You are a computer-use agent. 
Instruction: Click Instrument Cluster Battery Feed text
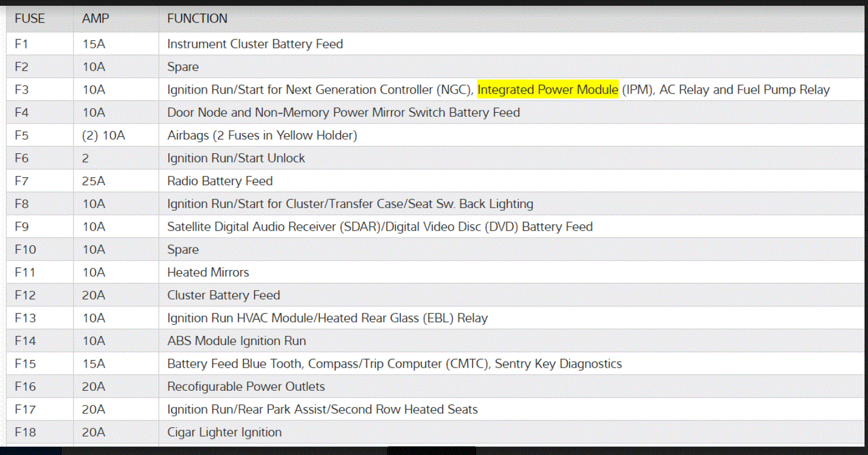(x=255, y=44)
